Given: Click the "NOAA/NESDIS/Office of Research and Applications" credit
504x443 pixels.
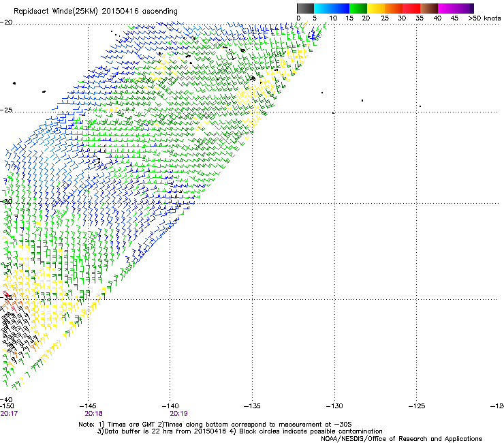Looking at the screenshot, I should (x=401, y=439).
